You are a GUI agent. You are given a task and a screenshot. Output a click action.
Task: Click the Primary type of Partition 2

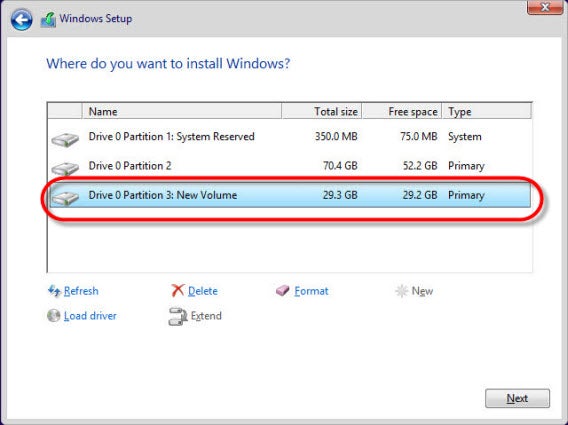tap(466, 166)
